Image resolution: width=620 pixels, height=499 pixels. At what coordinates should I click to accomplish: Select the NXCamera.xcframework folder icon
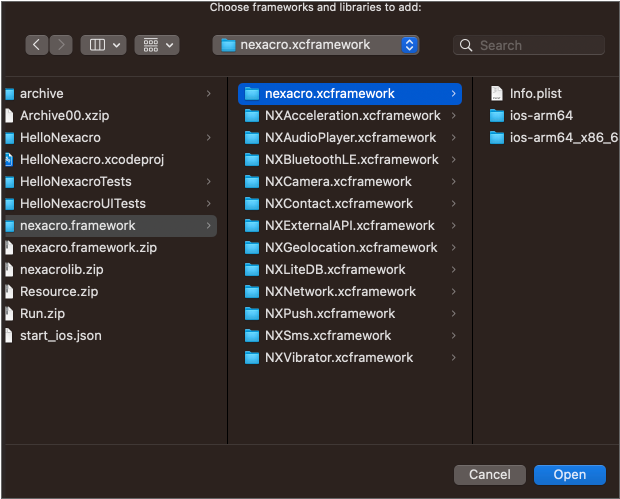(253, 181)
